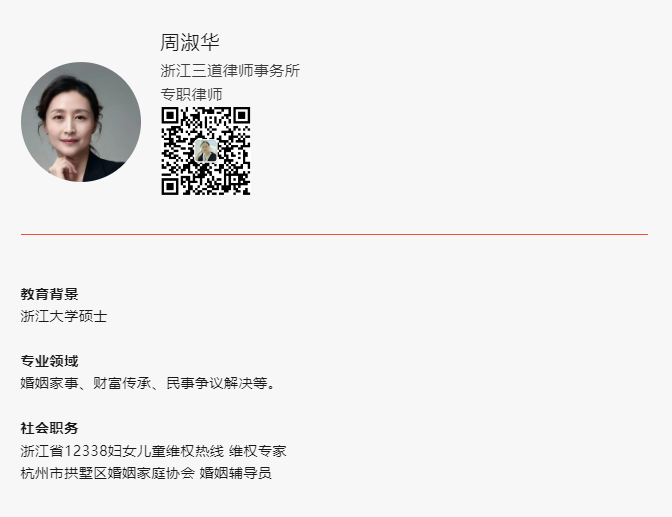This screenshot has height=517, width=672.
Task: Click the 维权专家 role text
Action: [x=258, y=451]
